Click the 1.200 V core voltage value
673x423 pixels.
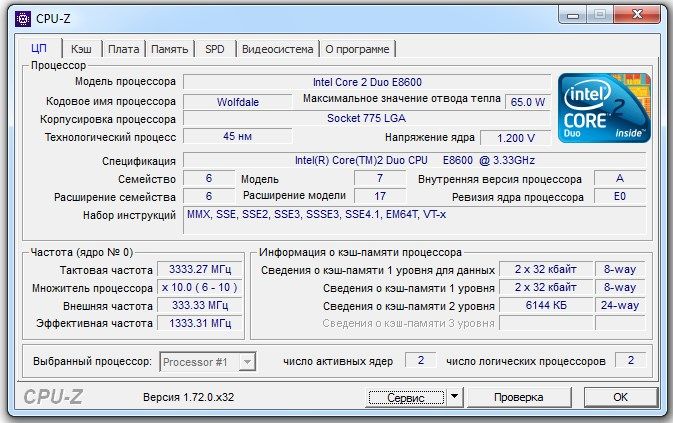[x=515, y=138]
